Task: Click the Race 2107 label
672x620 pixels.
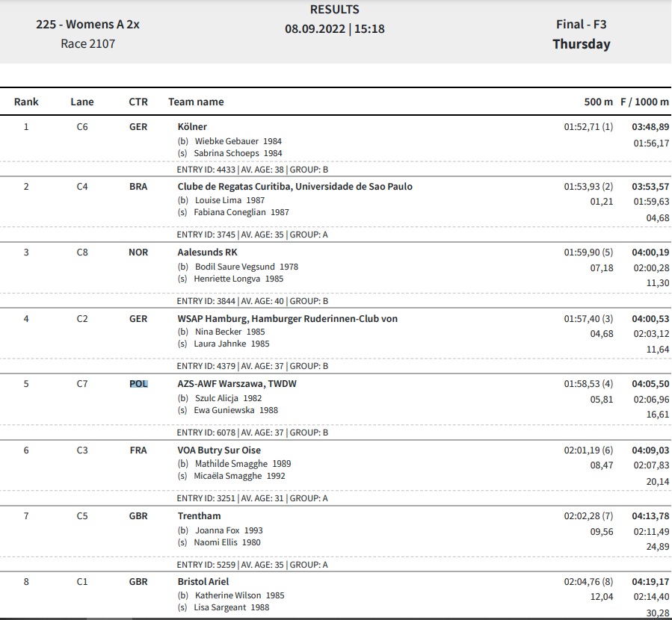Action: (88, 43)
